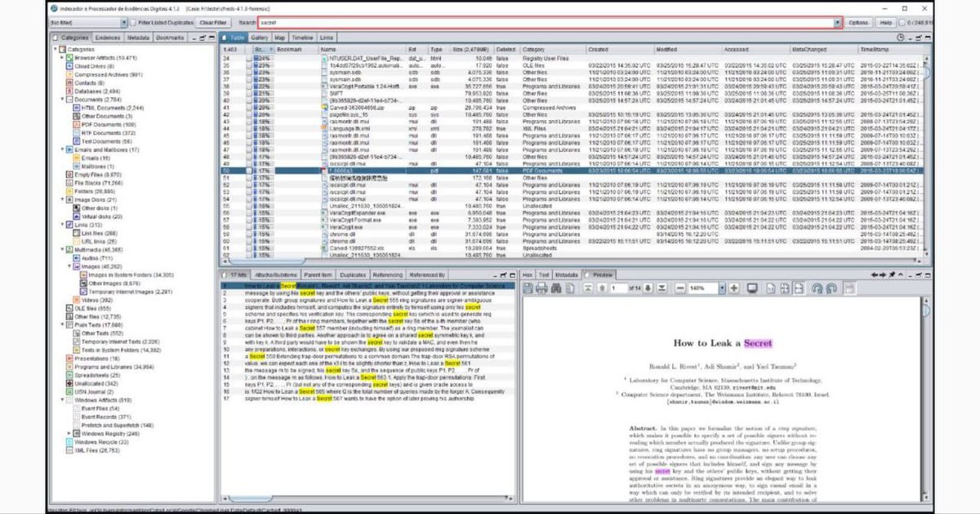Screen dimensions: 980x514
Task: Zoom in with the plus button in preview
Action: pos(733,288)
